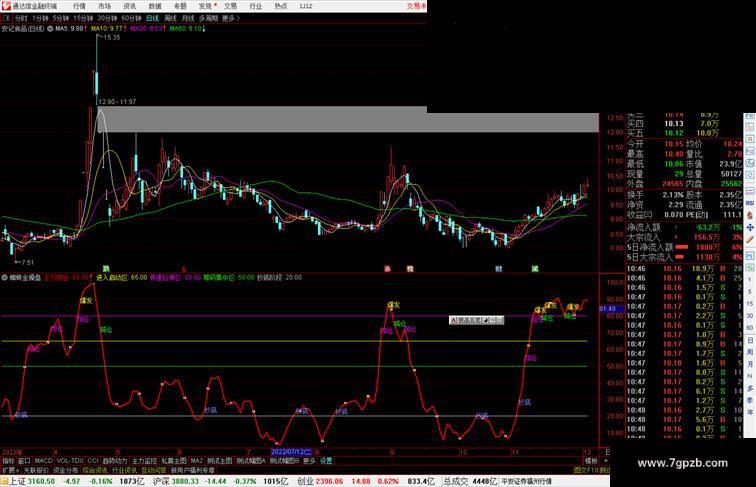
Task: Select RSI icon in right sidebar
Action: [x=750, y=203]
